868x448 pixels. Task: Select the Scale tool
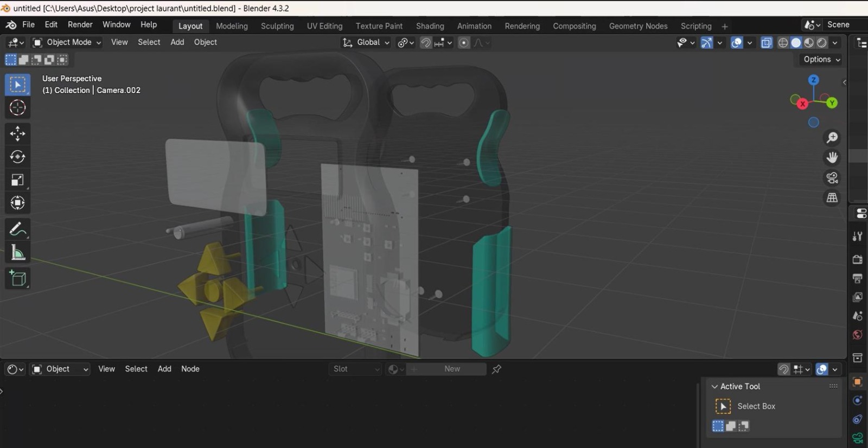coord(17,180)
